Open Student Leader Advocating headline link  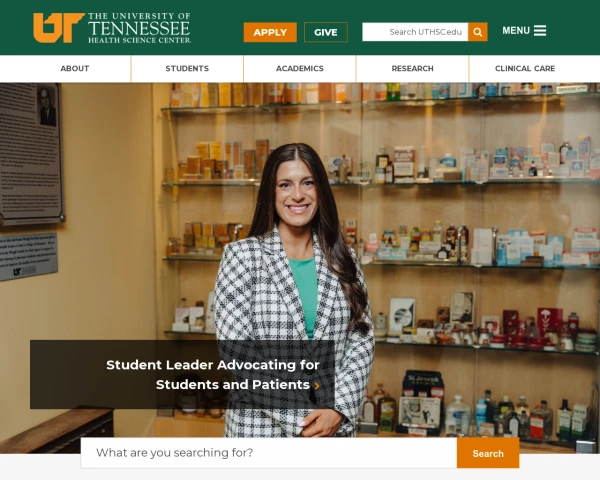tap(213, 374)
